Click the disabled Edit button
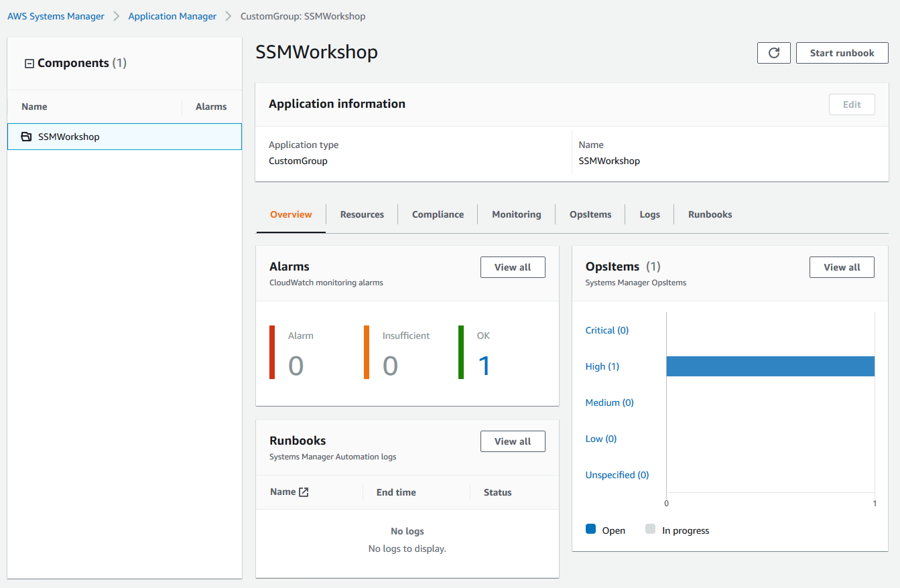 [852, 104]
